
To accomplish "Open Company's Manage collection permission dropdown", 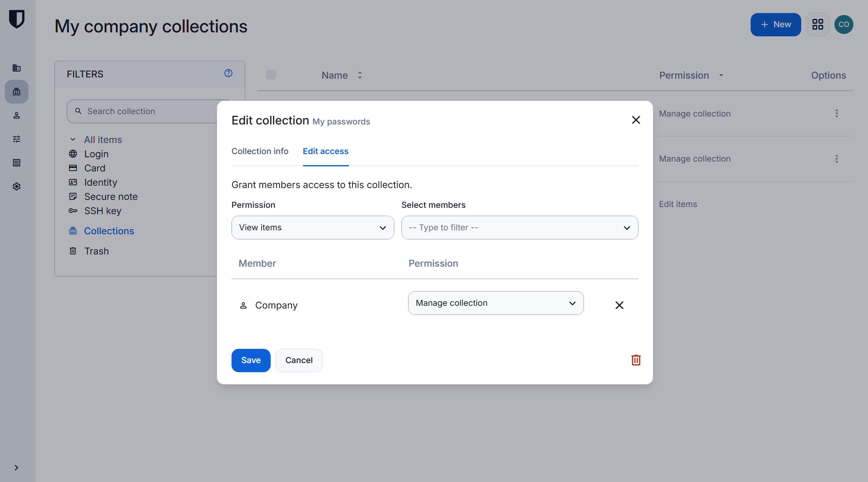I will (496, 303).
